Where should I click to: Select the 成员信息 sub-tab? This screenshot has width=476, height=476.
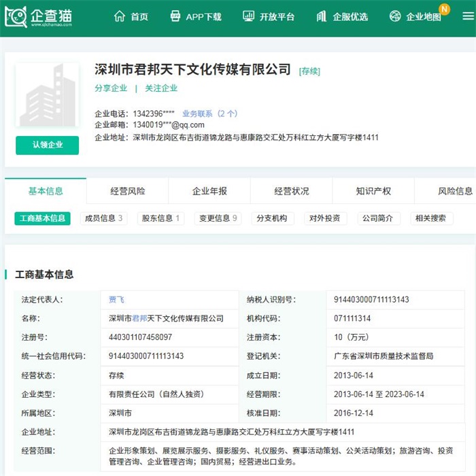[x=103, y=218]
